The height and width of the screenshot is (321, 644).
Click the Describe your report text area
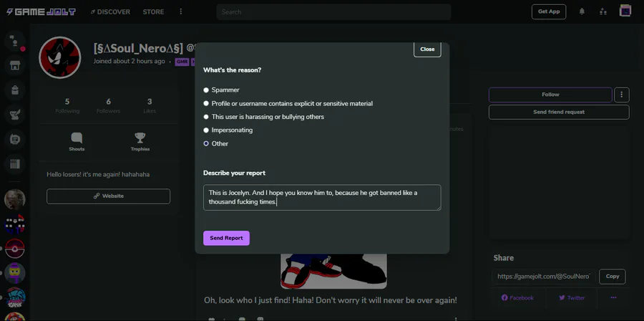[x=322, y=198]
